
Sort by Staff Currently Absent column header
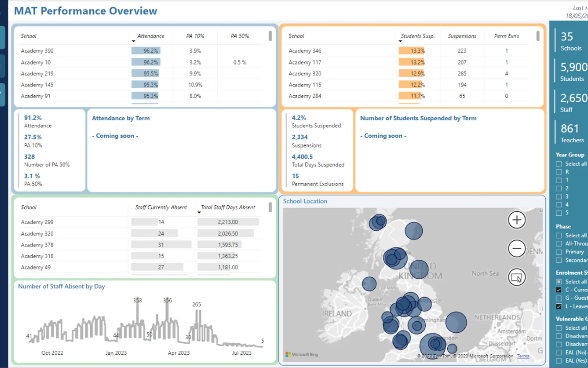click(161, 208)
